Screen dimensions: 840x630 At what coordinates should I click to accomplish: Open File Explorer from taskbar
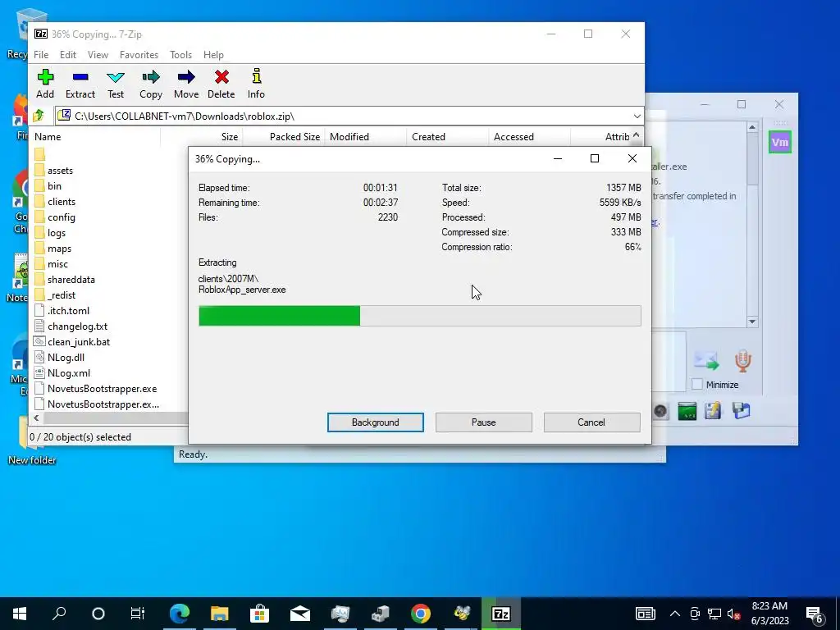point(220,614)
